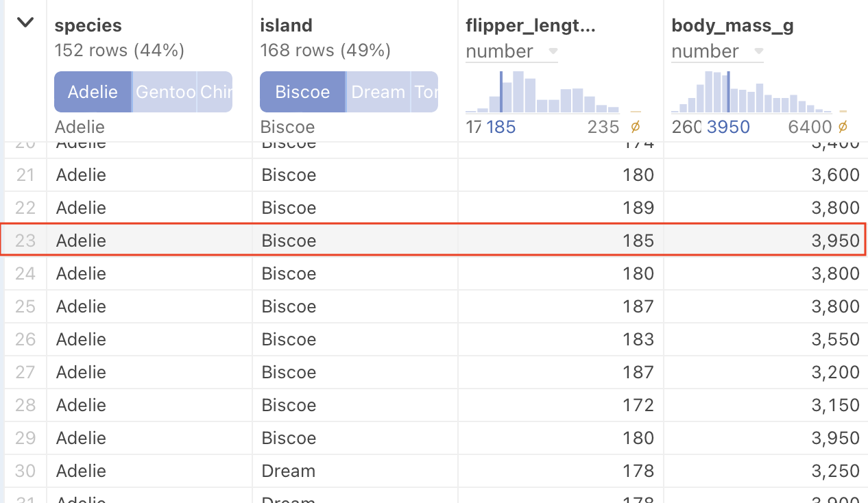
Task: Toggle the Biscoe segment in the island filter
Action: (x=302, y=91)
